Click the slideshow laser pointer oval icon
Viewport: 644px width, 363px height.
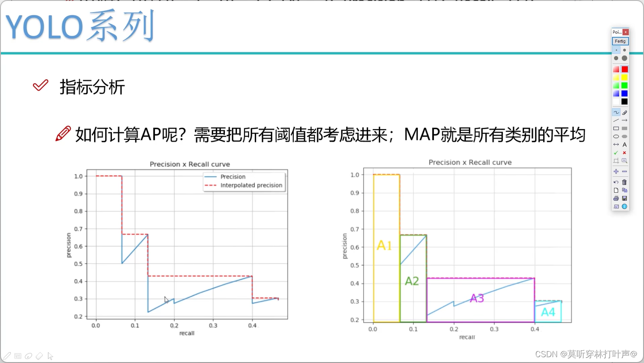pos(29,356)
